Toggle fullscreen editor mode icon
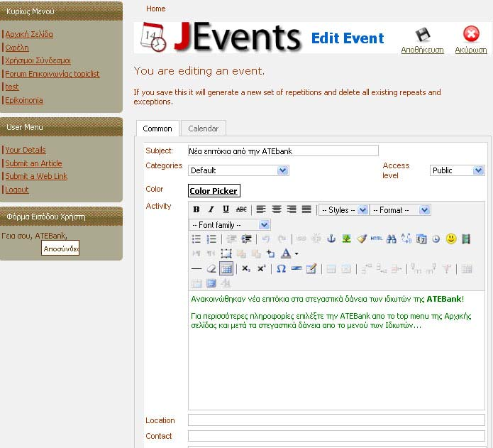This screenshot has height=448, width=493. (211, 283)
